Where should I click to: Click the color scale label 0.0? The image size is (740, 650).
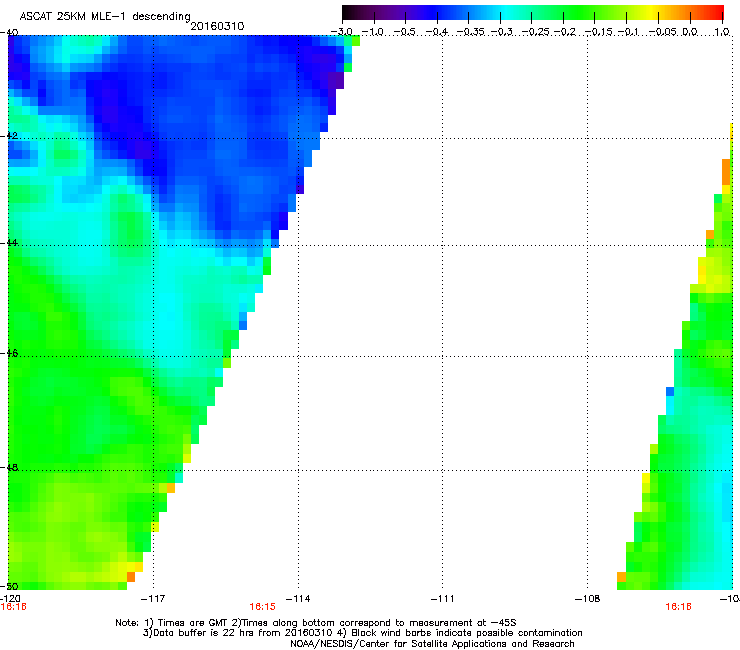pyautogui.click(x=690, y=32)
